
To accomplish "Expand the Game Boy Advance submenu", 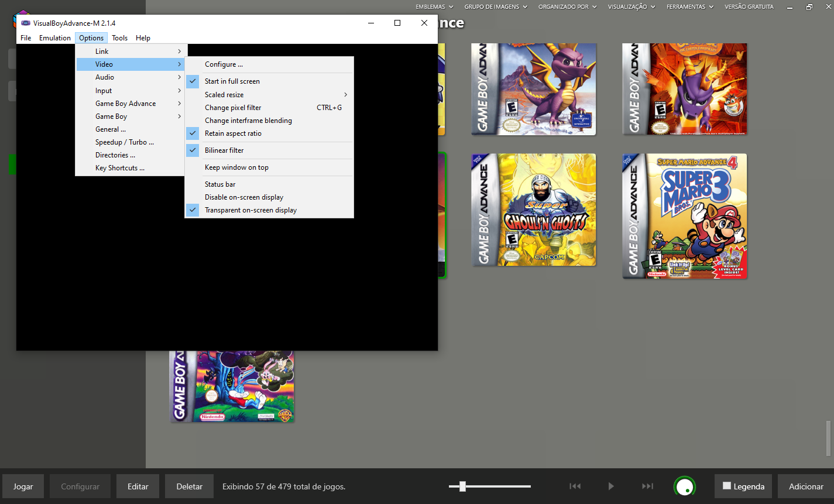I will [131, 104].
